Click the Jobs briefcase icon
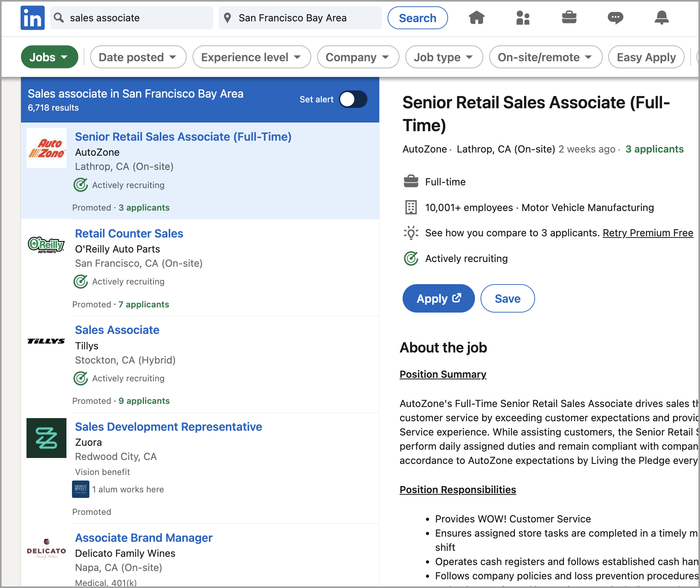The height and width of the screenshot is (588, 700). pyautogui.click(x=569, y=18)
